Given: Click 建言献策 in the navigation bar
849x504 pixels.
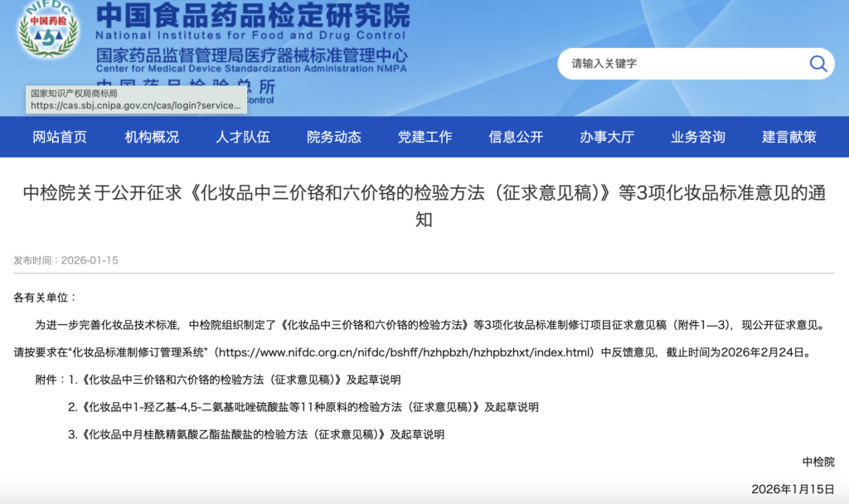Looking at the screenshot, I should click(789, 137).
